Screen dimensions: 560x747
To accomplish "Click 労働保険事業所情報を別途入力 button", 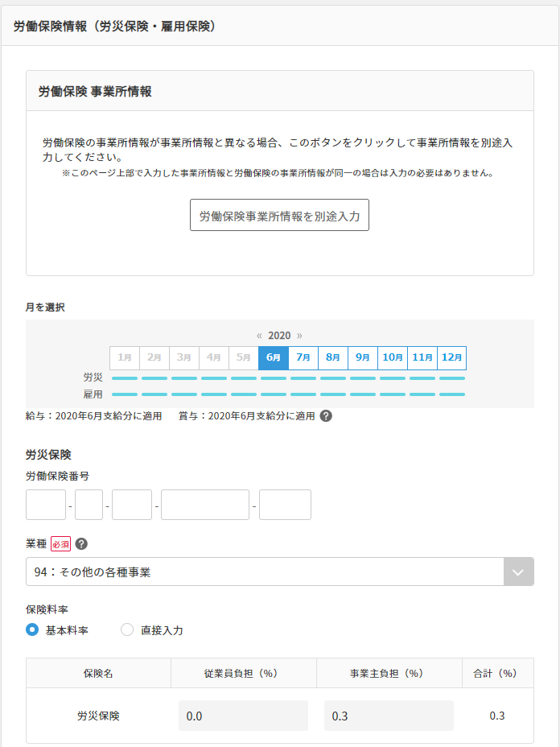I will pyautogui.click(x=279, y=216).
